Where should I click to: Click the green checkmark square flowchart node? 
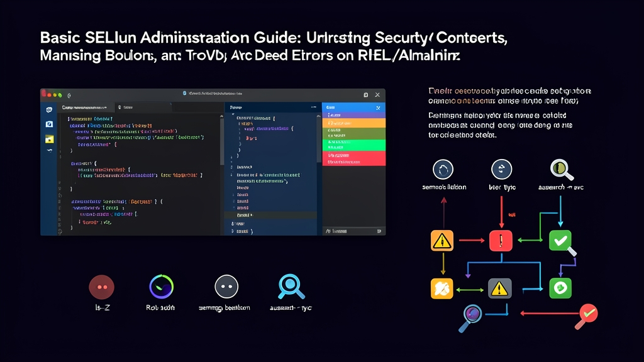coord(560,241)
